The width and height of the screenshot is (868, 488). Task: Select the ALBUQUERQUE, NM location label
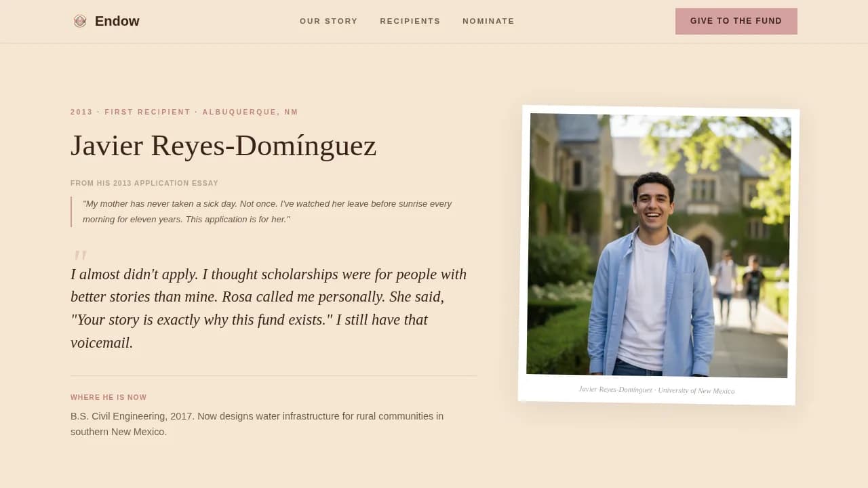[x=250, y=112]
